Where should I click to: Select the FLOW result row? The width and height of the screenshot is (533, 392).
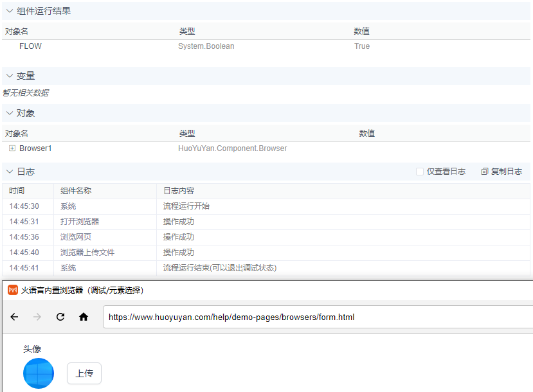(x=30, y=46)
